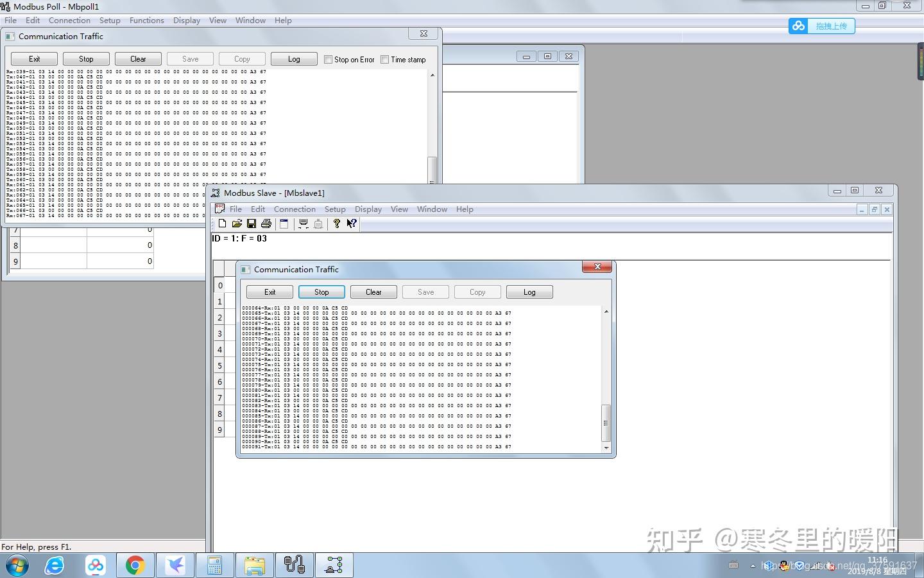
Task: Enable Stop on Error in Communication Traffic
Action: click(328, 59)
